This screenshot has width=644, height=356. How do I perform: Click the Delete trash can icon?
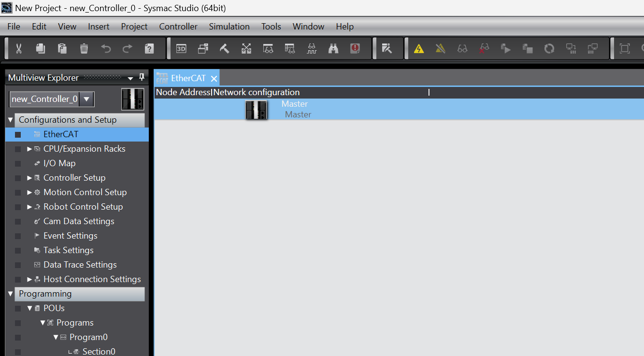[x=84, y=48]
